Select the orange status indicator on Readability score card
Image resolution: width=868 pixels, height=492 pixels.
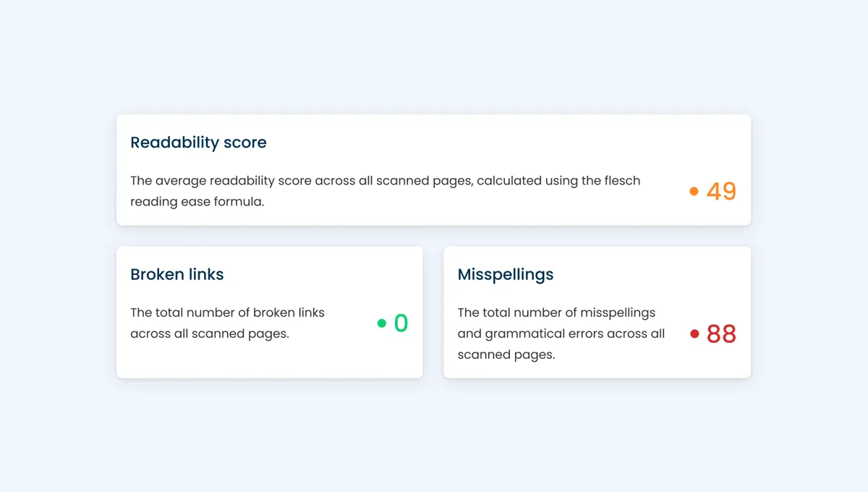point(694,191)
